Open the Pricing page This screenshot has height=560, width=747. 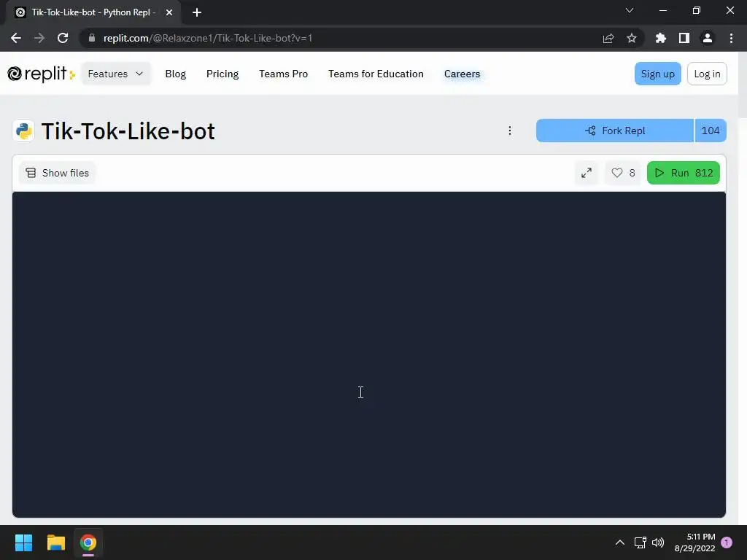tap(222, 74)
